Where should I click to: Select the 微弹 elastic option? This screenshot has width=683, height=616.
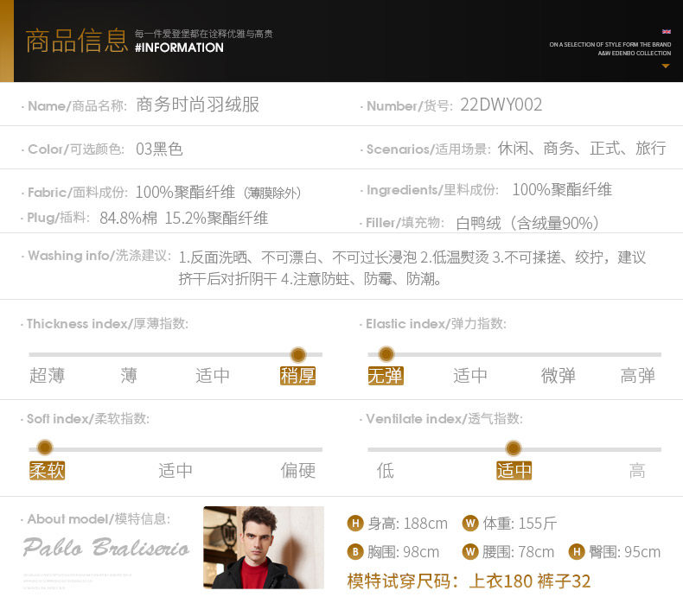pos(558,376)
